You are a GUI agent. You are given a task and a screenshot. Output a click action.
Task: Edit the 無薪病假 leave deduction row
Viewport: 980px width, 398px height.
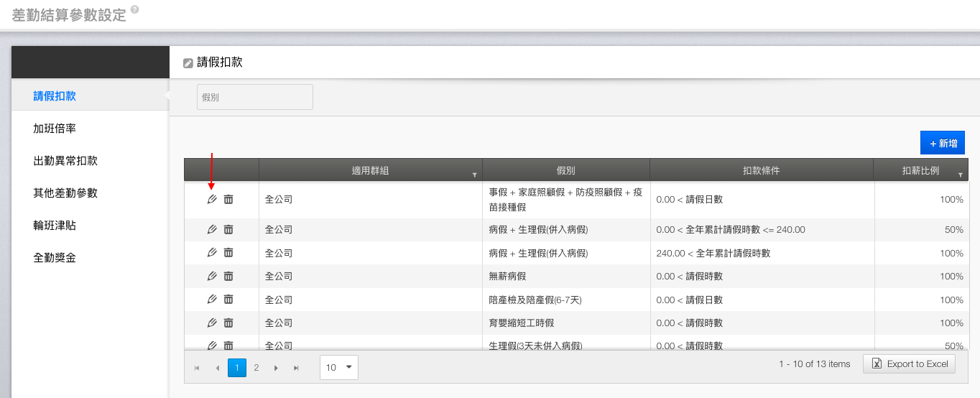212,276
